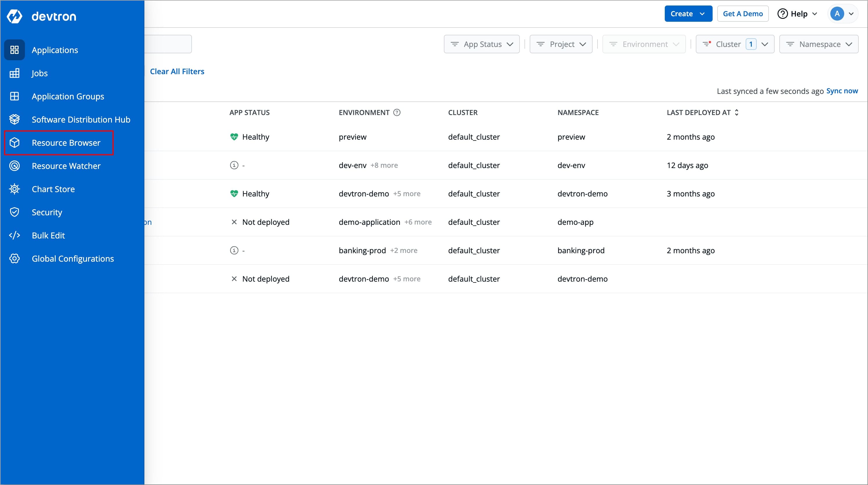Switch to the Jobs section

tap(39, 73)
